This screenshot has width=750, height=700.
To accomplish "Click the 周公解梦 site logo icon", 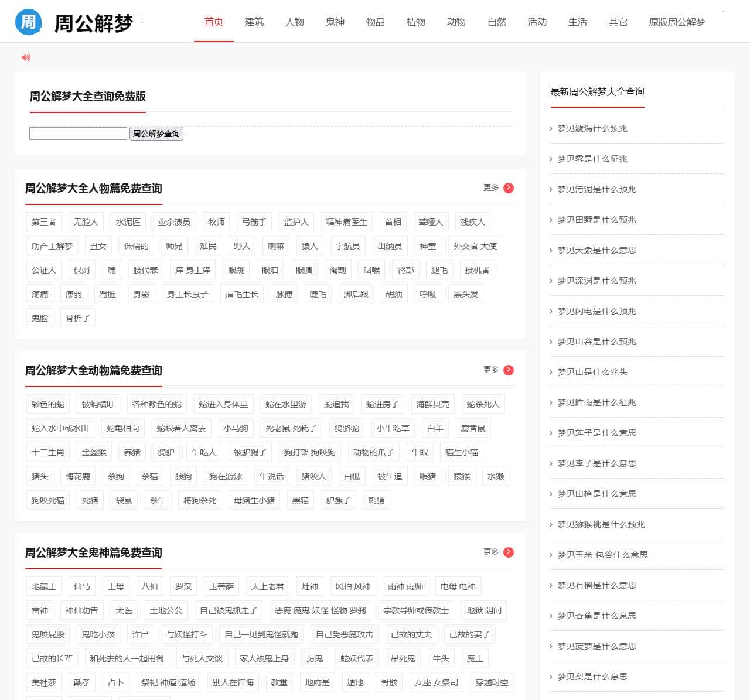I will tap(28, 22).
